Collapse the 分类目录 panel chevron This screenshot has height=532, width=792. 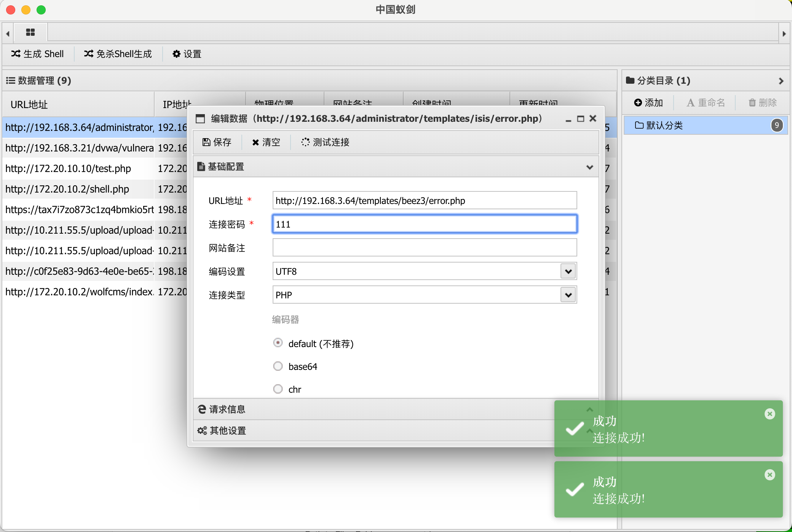coord(781,81)
